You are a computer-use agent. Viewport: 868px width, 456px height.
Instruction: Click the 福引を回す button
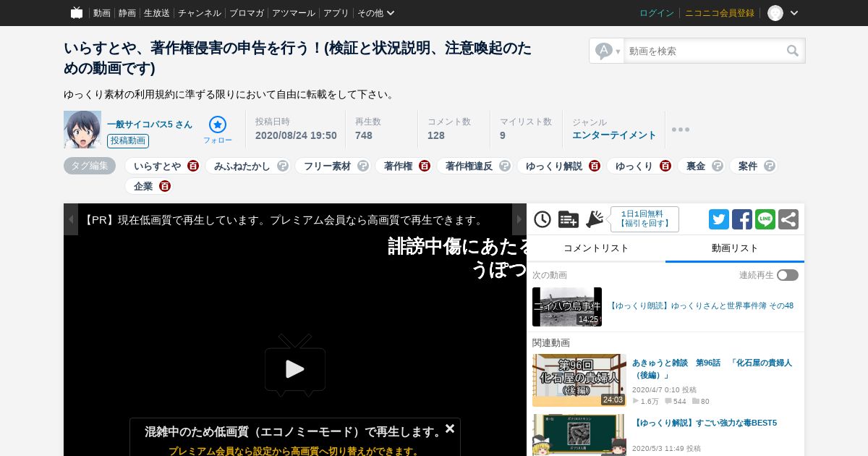[x=644, y=219]
